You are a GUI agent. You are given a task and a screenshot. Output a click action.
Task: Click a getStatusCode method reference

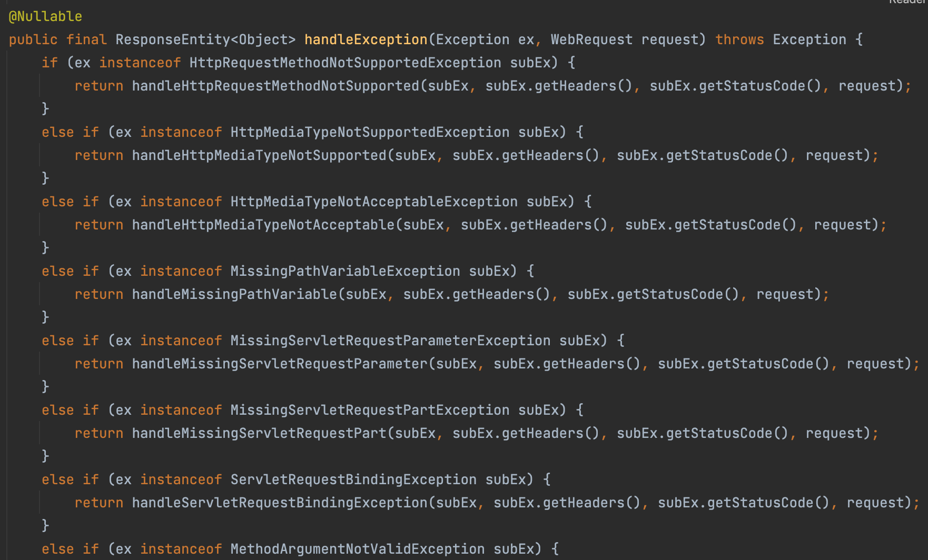(x=739, y=85)
